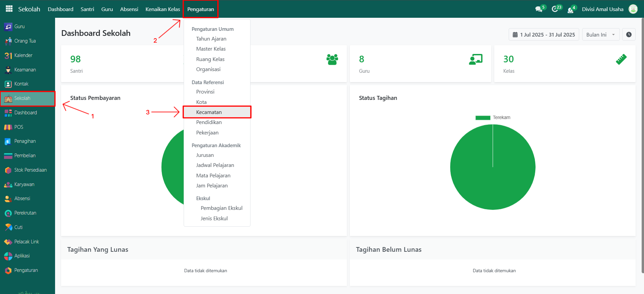The width and height of the screenshot is (644, 294).
Task: Click the clock history button near date range
Action: pyautogui.click(x=629, y=35)
